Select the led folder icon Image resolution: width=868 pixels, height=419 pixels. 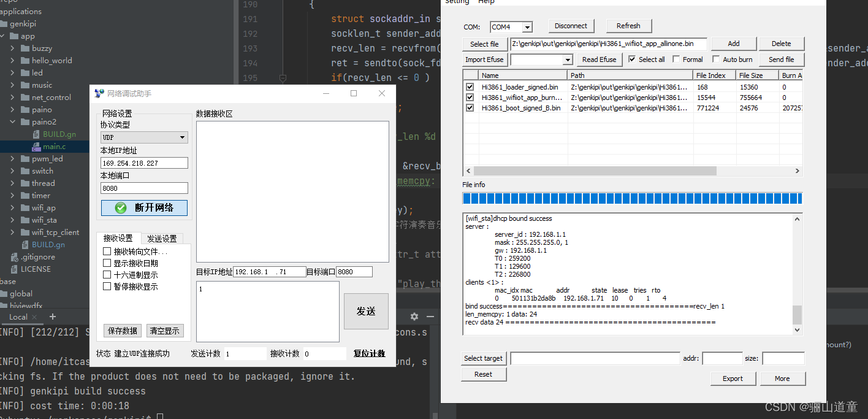click(26, 73)
